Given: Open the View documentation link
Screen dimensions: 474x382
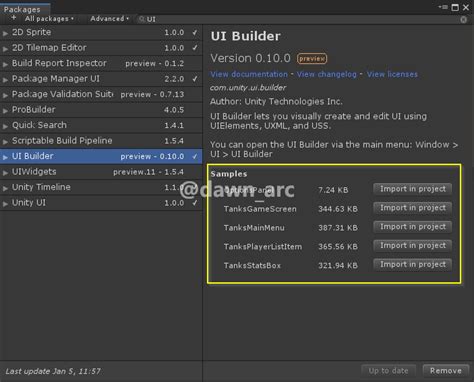Looking at the screenshot, I should 249,74.
